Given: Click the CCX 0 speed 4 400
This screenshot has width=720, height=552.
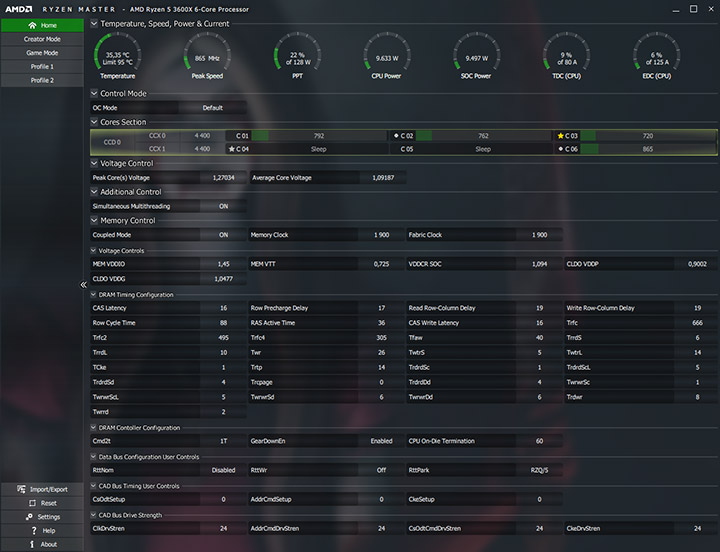Looking at the screenshot, I should click(x=202, y=136).
